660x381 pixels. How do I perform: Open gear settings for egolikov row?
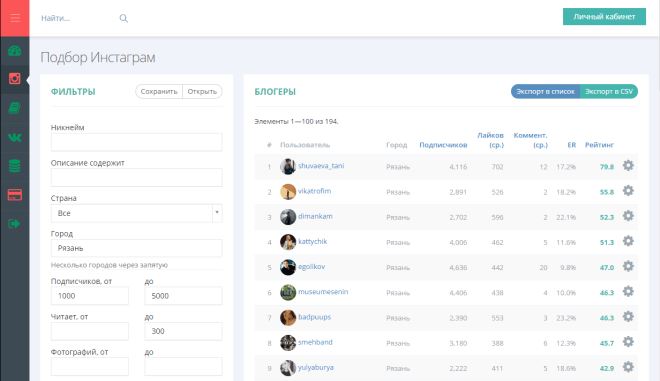pyautogui.click(x=628, y=266)
